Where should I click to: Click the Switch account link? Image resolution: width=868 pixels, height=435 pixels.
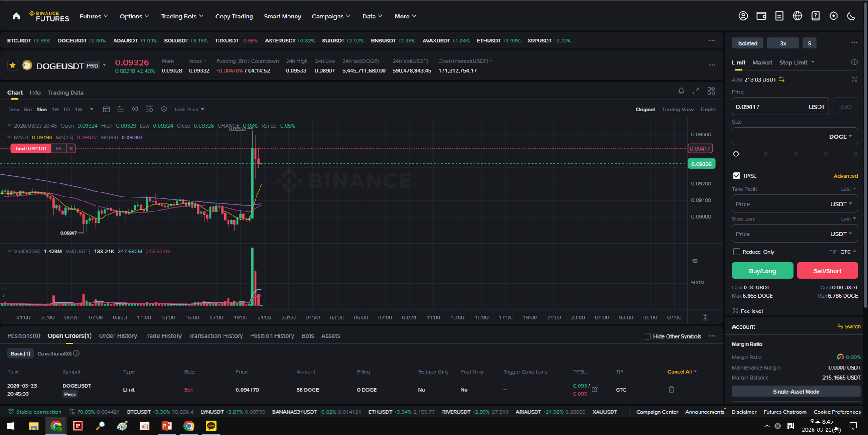pyautogui.click(x=849, y=326)
